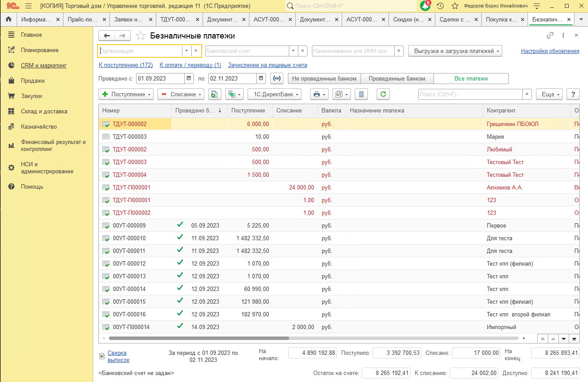The image size is (588, 382).
Task: Open the Еще menu
Action: (x=549, y=94)
